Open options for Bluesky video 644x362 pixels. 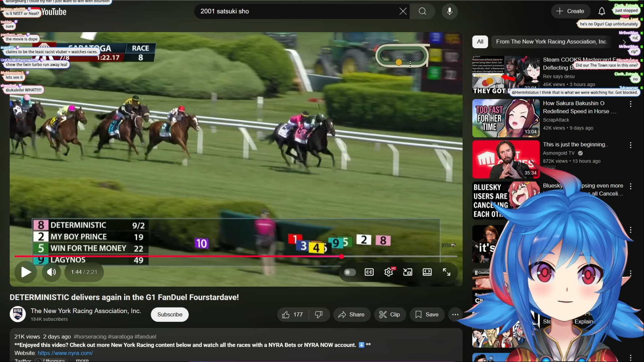pos(630,187)
